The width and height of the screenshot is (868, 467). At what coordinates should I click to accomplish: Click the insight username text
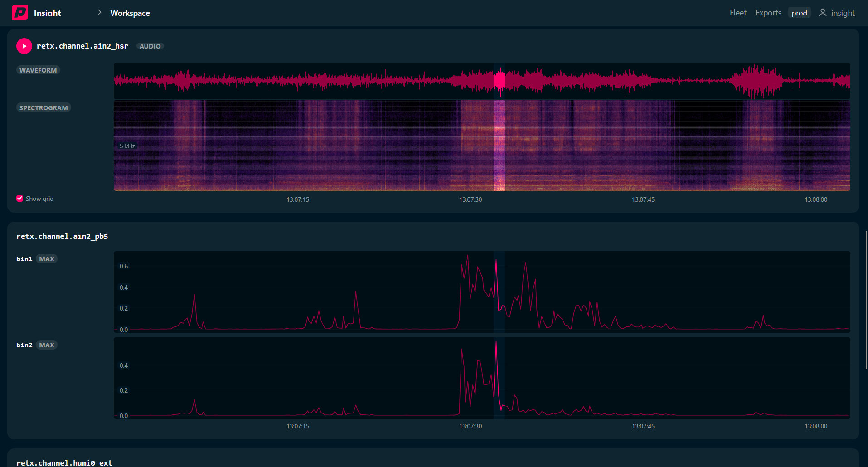tap(843, 13)
